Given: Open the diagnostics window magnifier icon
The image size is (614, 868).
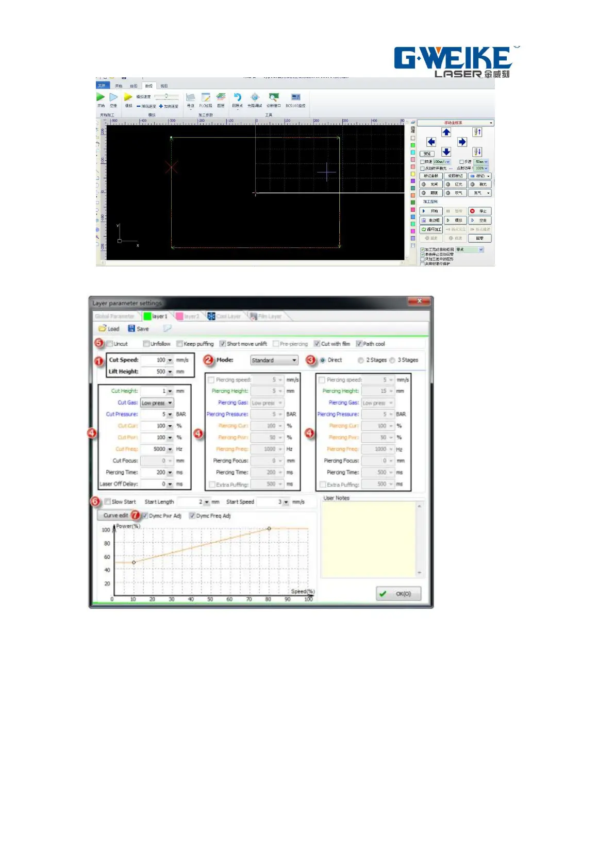Looking at the screenshot, I should point(274,97).
